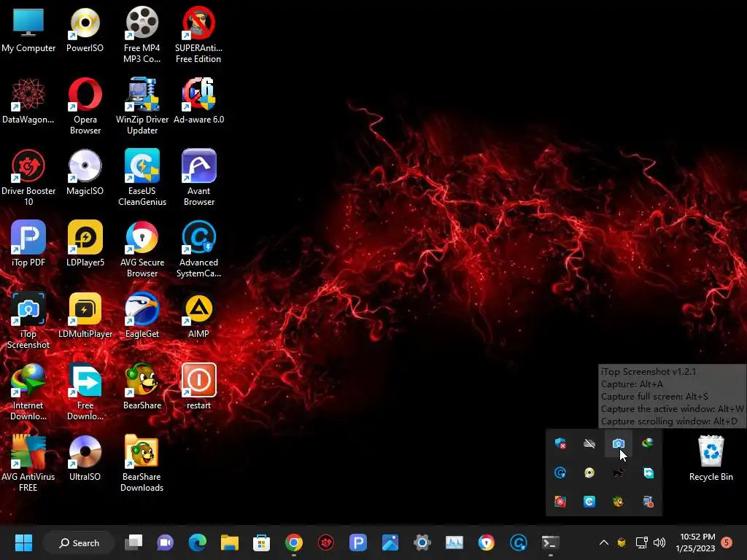The height and width of the screenshot is (560, 747).
Task: Open File Explorer from the taskbar
Action: [x=229, y=542]
